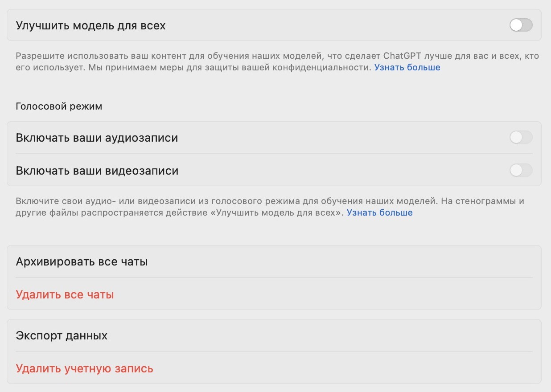Viewport: 551px width, 392px height.
Task: Start "Экспорт данных"
Action: (x=62, y=335)
